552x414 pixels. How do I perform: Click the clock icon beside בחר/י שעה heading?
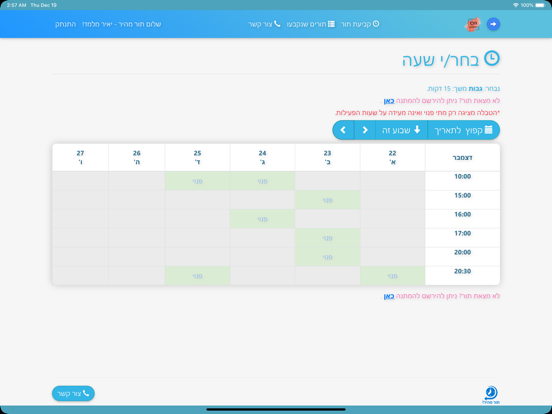point(492,58)
